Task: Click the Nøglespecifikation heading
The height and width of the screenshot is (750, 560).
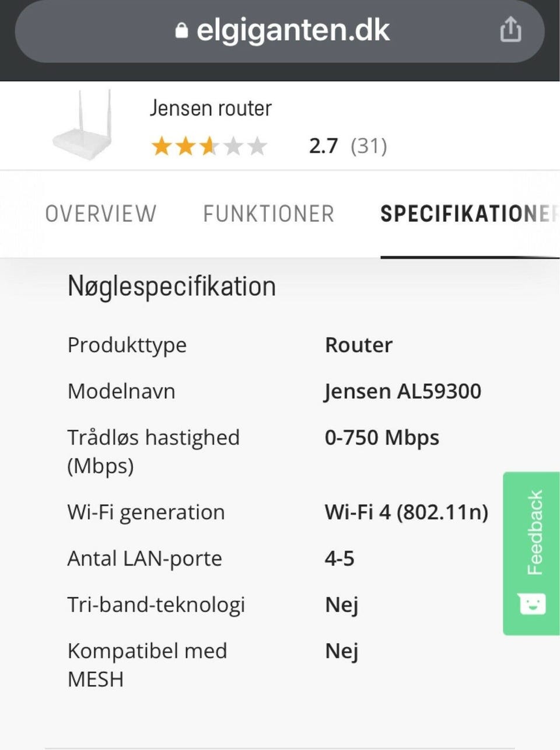Action: (x=171, y=287)
